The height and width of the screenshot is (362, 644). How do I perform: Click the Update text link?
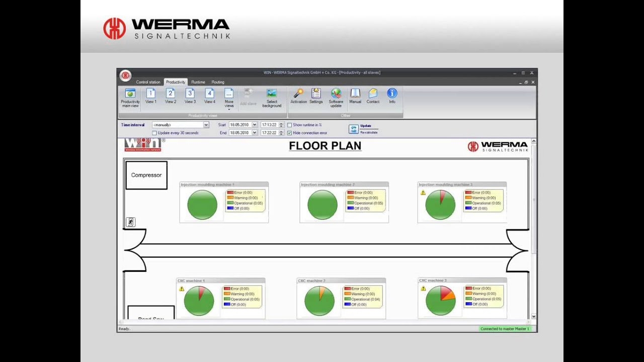click(x=366, y=126)
